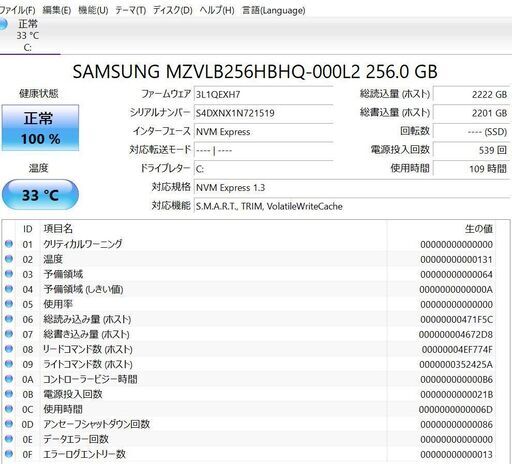This screenshot has height=464, width=512.
Task: Select the エラーログエントリー数 row name
Action: click(84, 454)
